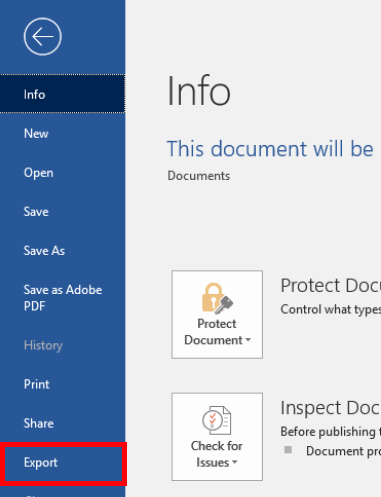Image resolution: width=381 pixels, height=497 pixels.
Task: Click the "This document will be" title
Action: pyautogui.click(x=270, y=149)
